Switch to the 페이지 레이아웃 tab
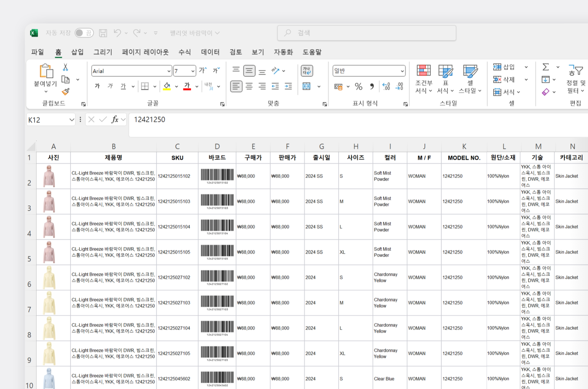 coord(145,52)
